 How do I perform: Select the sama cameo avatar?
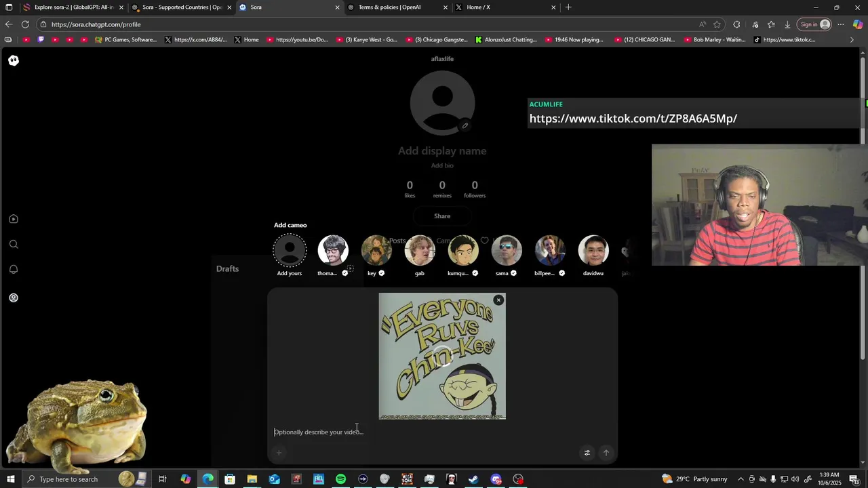(x=507, y=251)
